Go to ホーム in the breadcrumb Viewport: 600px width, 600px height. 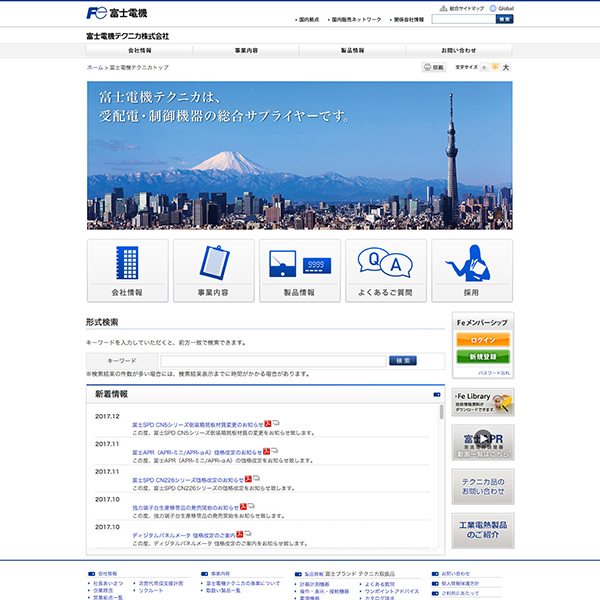(x=95, y=67)
